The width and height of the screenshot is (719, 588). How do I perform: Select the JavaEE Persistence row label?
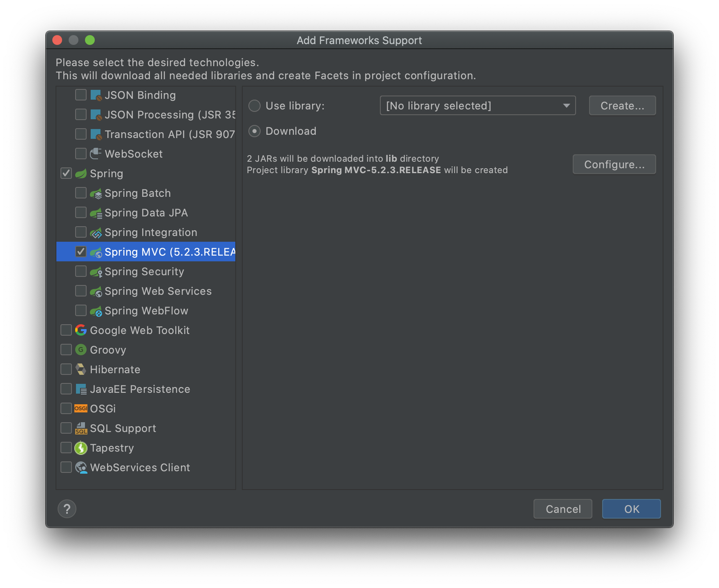140,389
